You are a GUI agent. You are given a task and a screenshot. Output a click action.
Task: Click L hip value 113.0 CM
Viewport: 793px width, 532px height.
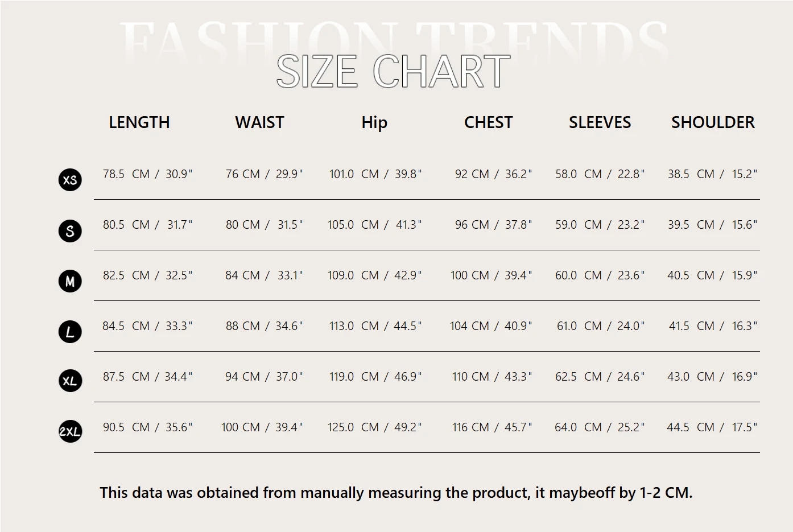[354, 326]
